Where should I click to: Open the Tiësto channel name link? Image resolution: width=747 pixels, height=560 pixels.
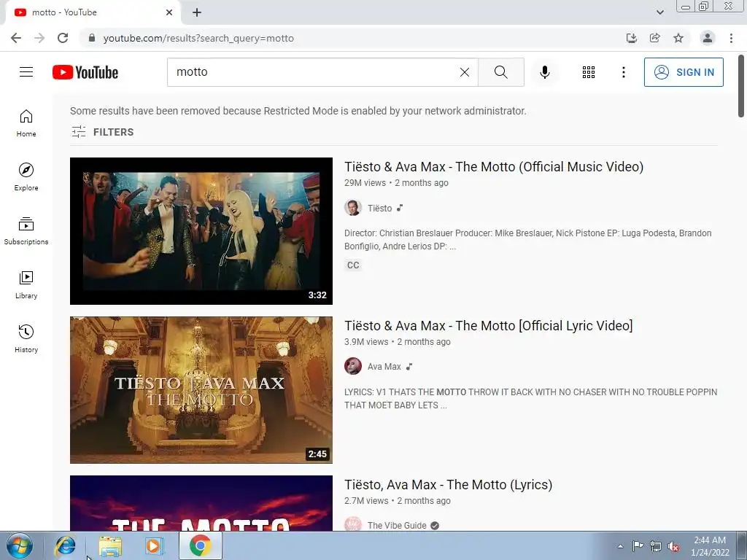[x=379, y=208]
